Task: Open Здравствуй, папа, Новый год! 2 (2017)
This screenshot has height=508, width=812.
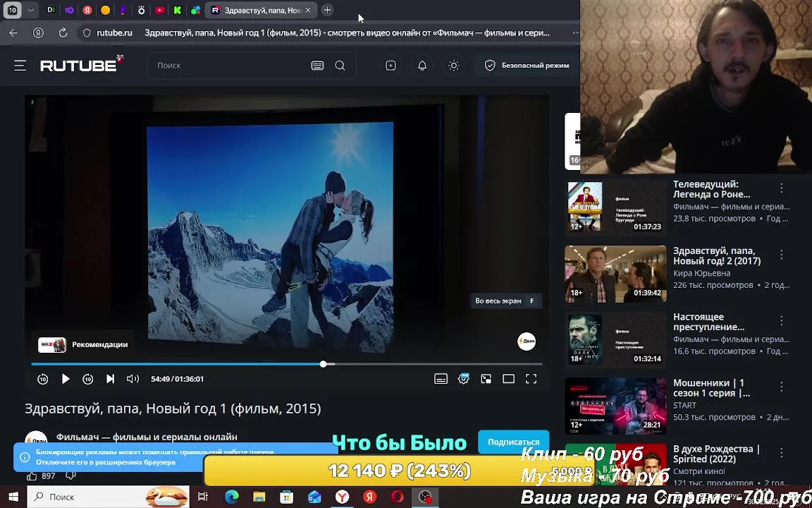Action: coord(717,255)
